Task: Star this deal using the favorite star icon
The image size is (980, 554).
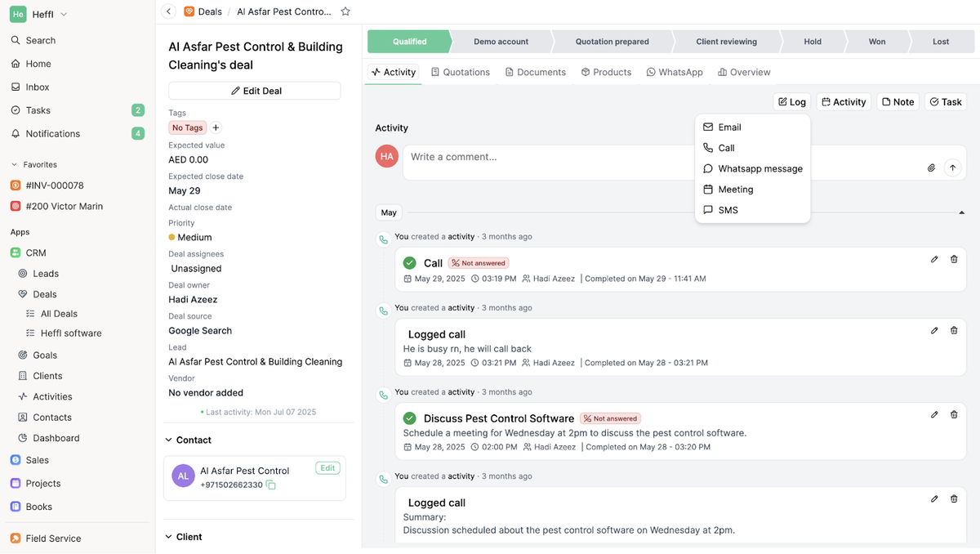Action: tap(345, 11)
